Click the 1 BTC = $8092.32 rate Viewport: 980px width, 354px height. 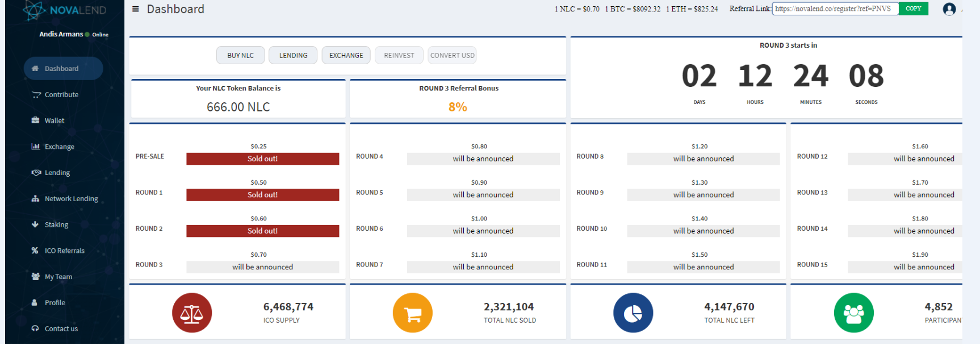(x=633, y=9)
